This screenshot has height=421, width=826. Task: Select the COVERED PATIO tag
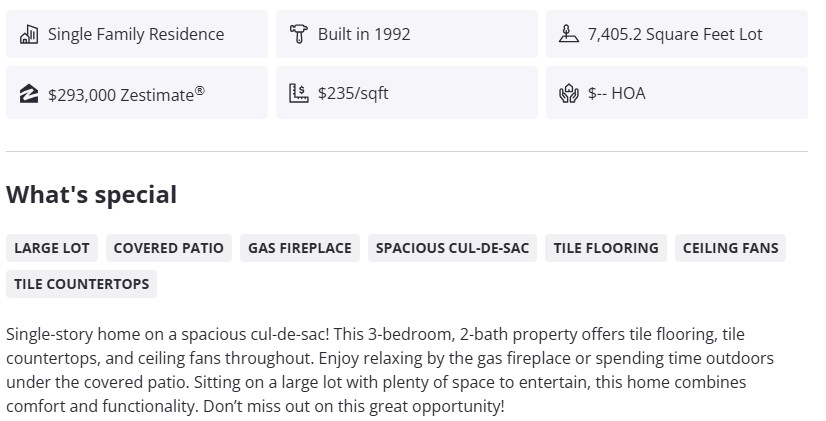click(x=169, y=248)
